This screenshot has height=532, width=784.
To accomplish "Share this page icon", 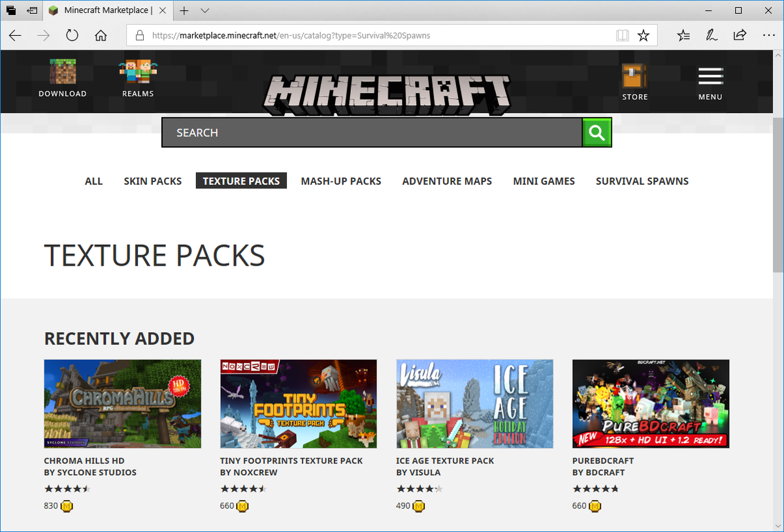I will click(x=740, y=35).
